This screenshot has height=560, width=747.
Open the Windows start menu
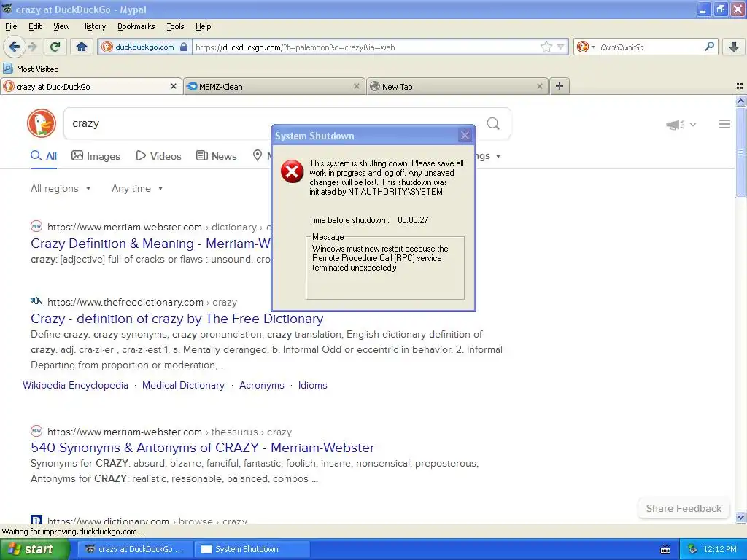tap(34, 549)
